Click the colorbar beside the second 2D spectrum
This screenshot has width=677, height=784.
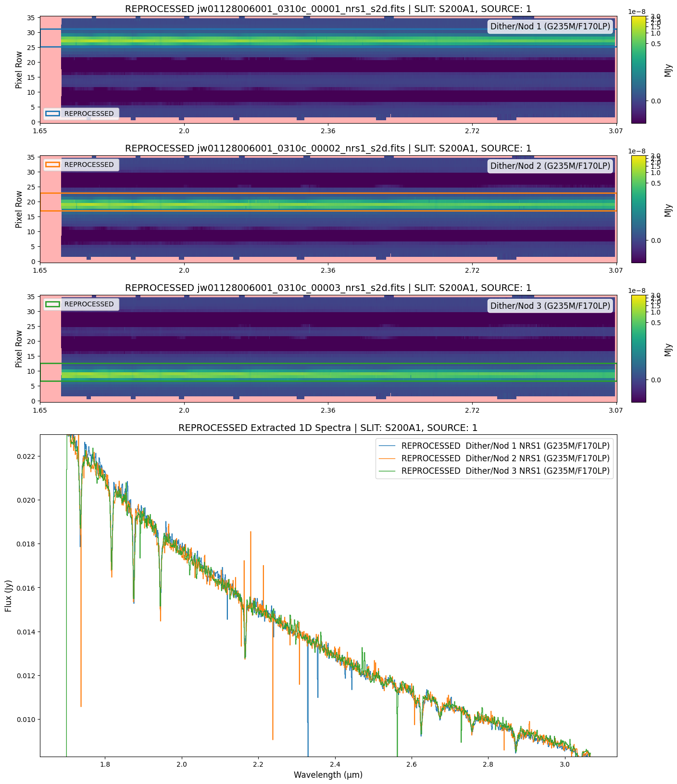(x=638, y=209)
